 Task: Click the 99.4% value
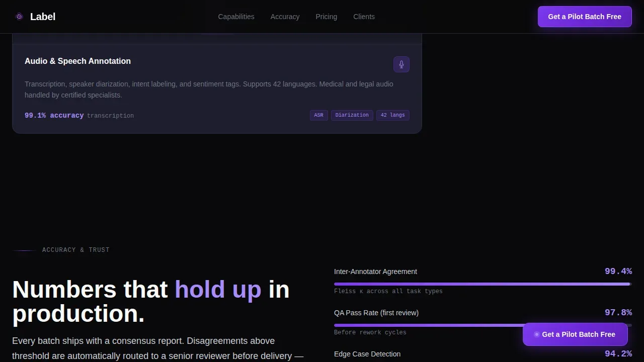[618, 271]
